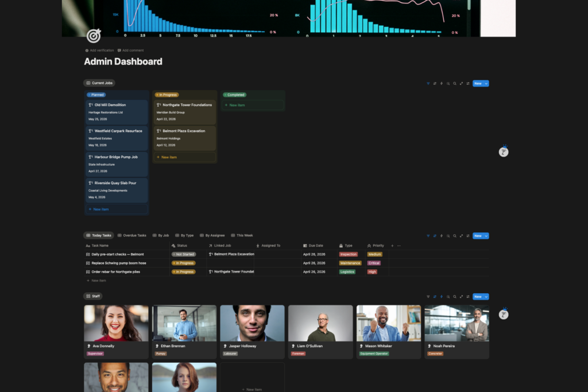Screen dimensions: 588x392
Task: Open New dropdown arrow in tasks toolbar
Action: pos(486,236)
